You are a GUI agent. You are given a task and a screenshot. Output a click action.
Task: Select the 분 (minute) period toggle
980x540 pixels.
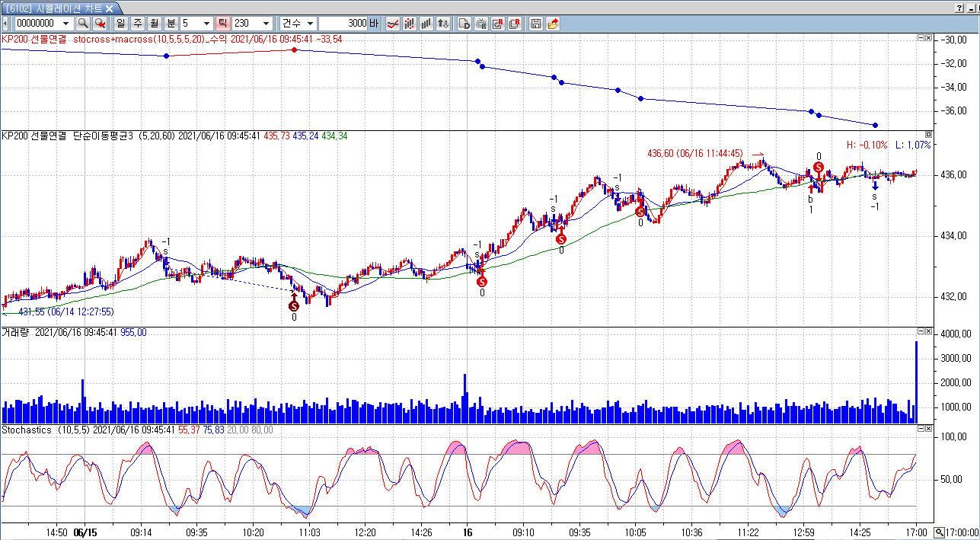point(171,24)
